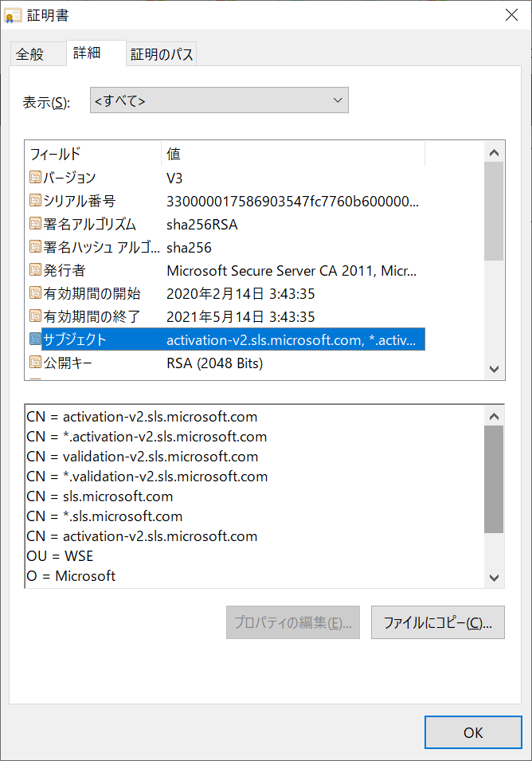This screenshot has width=532, height=761.
Task: Click the line CN = *.activation-v2.sls.microsoft.com
Action: point(147,437)
